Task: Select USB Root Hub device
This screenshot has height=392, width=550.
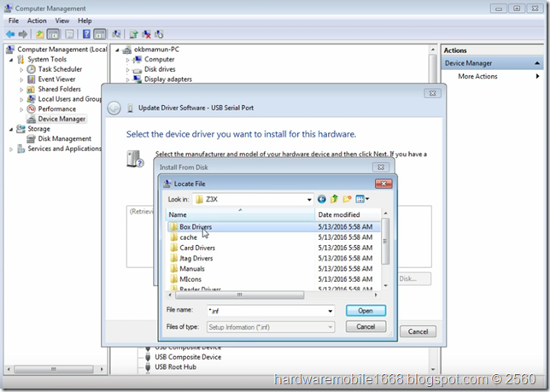Action: coord(175,366)
